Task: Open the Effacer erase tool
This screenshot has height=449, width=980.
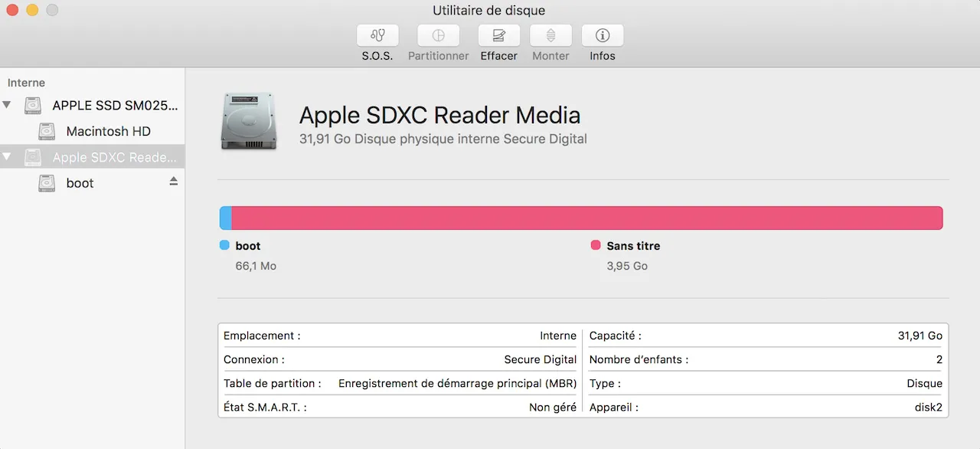Action: coord(499,35)
